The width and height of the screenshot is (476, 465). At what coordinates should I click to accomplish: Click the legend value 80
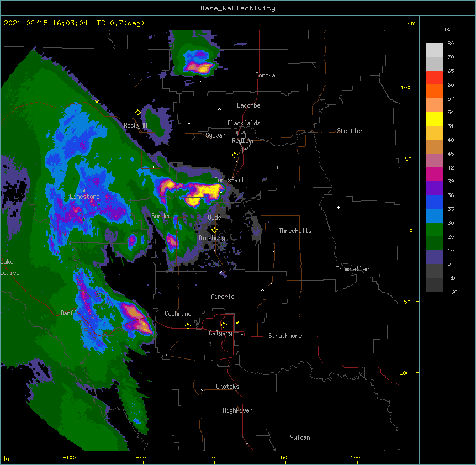451,44
